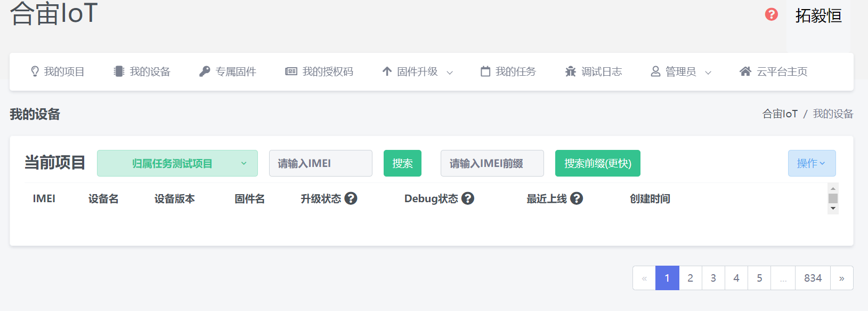
Task: Click the lightbulb icon for 我的项目
Action: coord(35,71)
